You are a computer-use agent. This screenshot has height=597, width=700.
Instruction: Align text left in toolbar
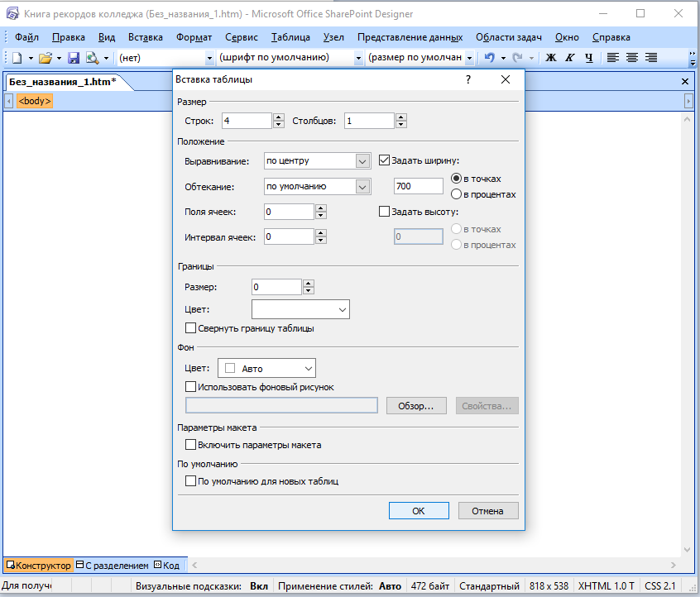pos(613,58)
